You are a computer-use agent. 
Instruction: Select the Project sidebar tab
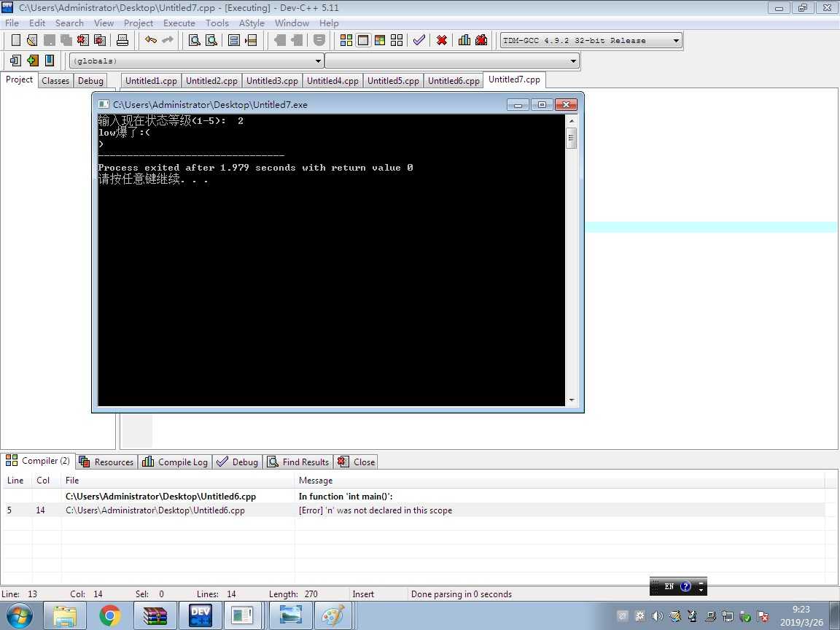19,79
